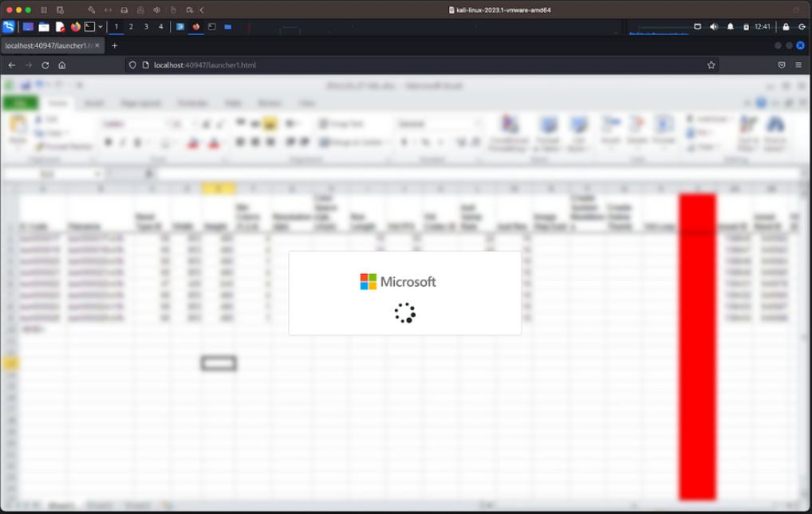The width and height of the screenshot is (812, 514).
Task: Bookmark this page with the star
Action: click(x=711, y=65)
